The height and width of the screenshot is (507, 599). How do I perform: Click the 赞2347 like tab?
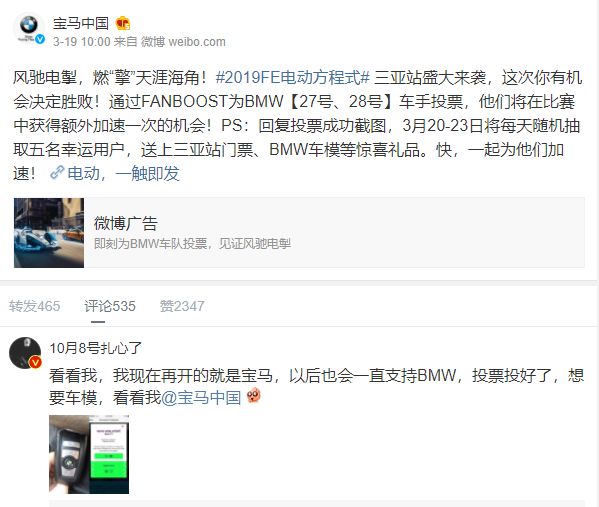coord(182,306)
